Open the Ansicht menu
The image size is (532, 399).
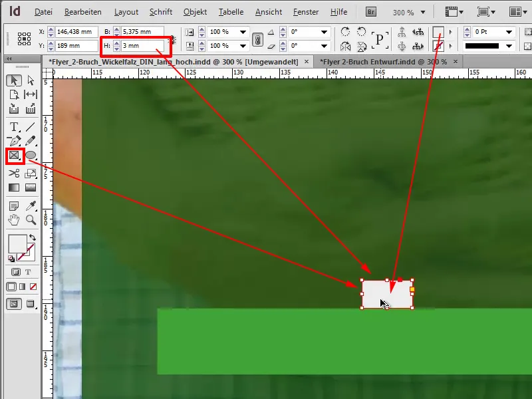click(x=269, y=12)
